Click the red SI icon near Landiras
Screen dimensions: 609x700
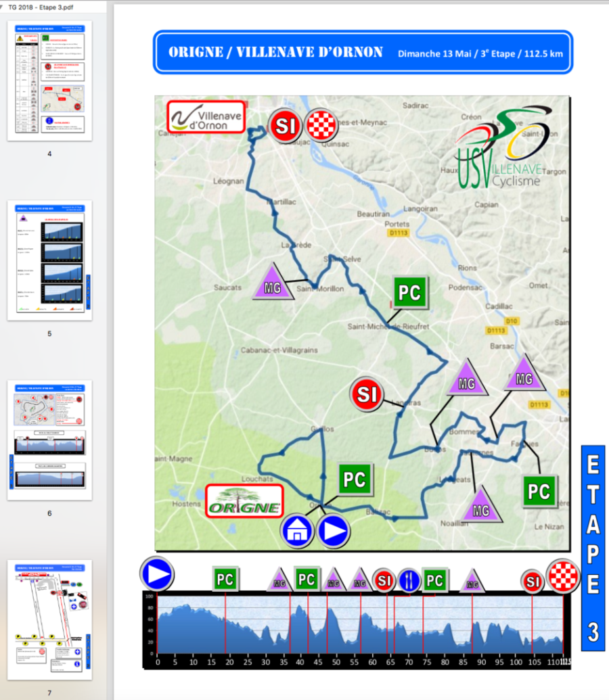point(367,394)
